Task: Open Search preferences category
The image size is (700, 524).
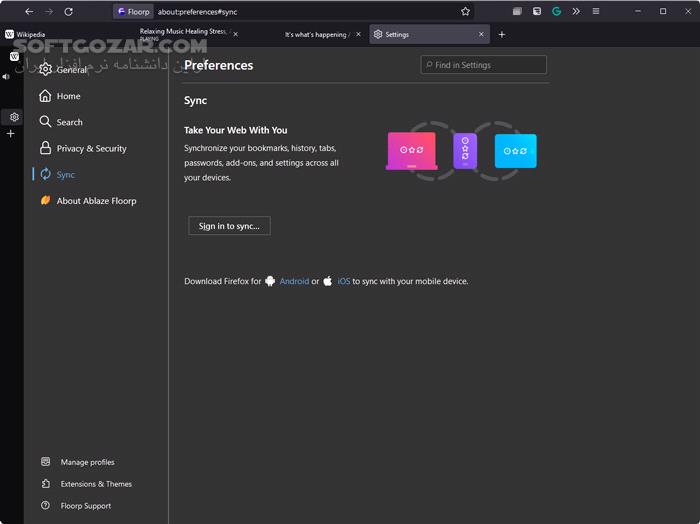Action: click(x=61, y=122)
